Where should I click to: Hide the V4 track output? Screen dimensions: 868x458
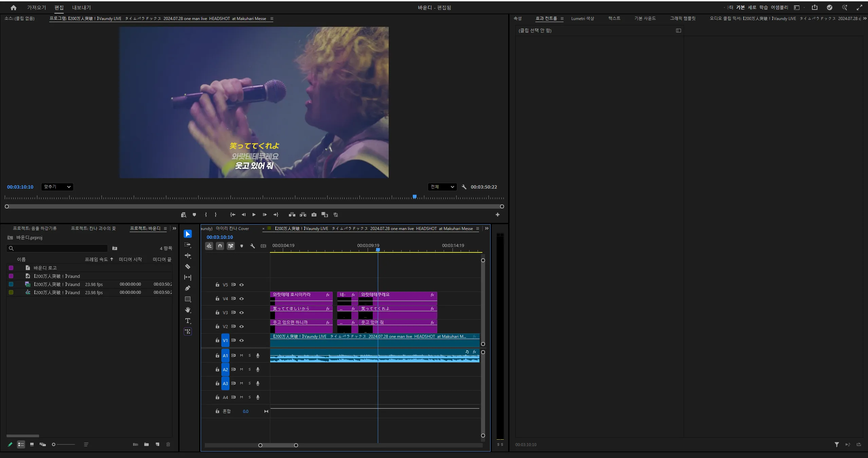point(242,299)
